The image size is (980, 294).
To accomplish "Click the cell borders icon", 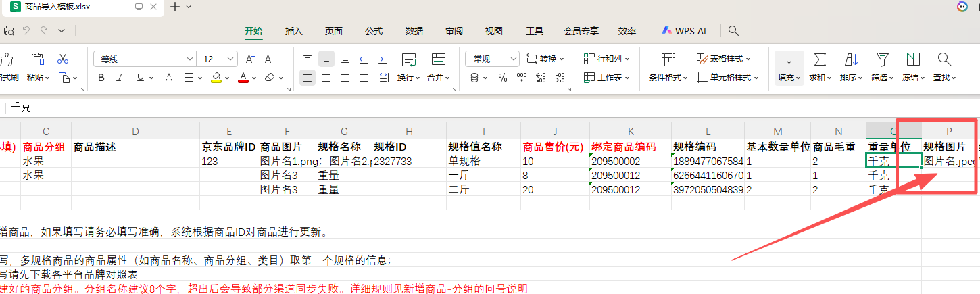I will point(189,78).
